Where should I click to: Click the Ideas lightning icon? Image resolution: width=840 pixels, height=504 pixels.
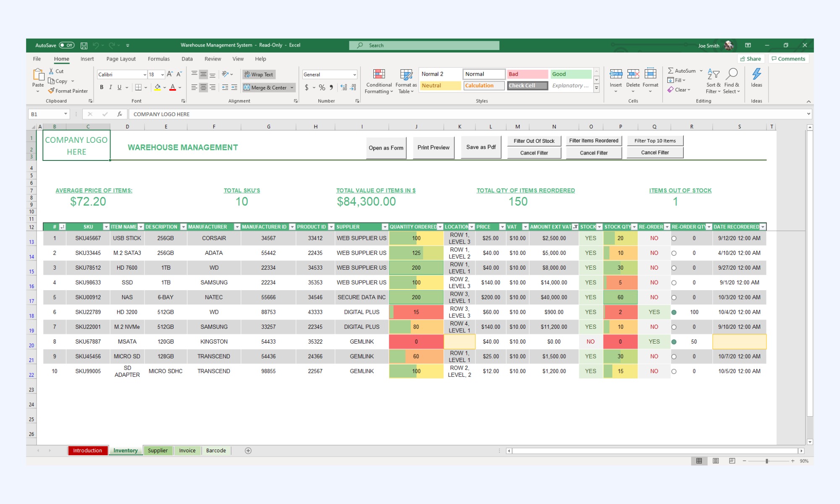(x=756, y=74)
